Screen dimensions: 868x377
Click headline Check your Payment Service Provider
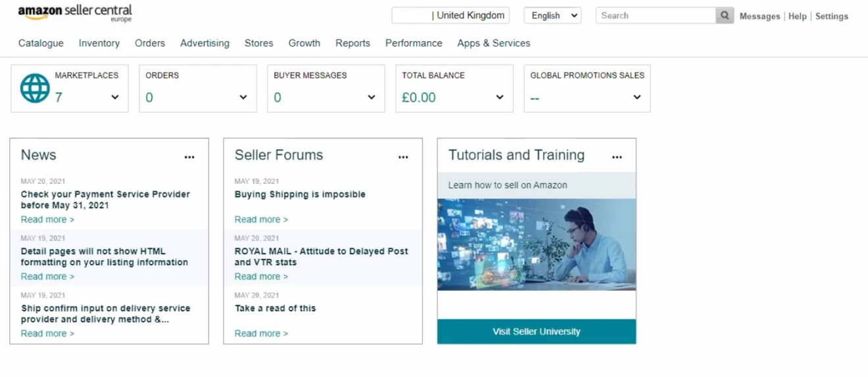tap(105, 200)
